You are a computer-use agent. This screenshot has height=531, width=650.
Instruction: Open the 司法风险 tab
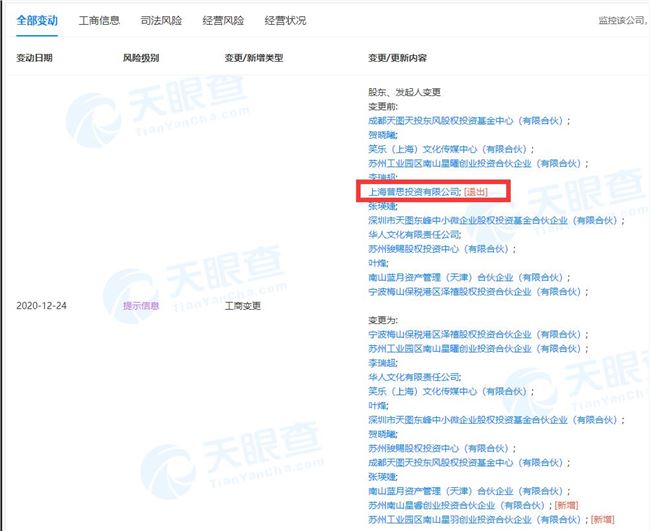click(x=161, y=20)
